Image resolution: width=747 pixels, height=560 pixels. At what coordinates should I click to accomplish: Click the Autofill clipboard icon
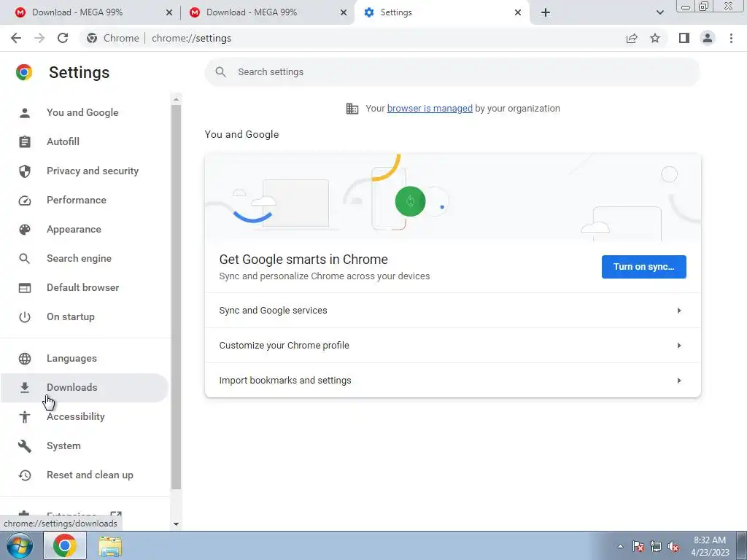tap(25, 142)
